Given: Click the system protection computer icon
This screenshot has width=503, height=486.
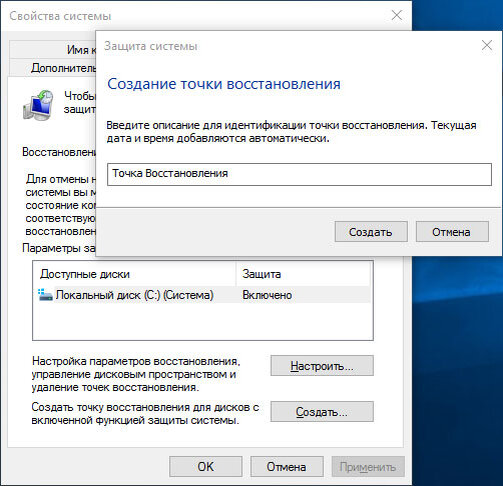Looking at the screenshot, I should tap(38, 105).
